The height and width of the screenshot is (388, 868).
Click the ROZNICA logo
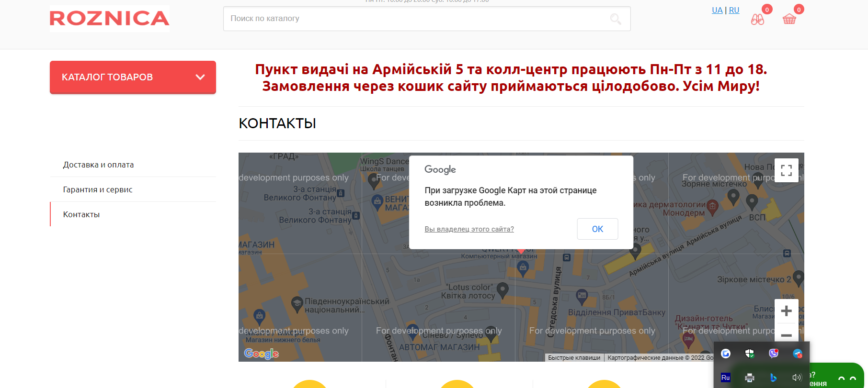pos(109,19)
